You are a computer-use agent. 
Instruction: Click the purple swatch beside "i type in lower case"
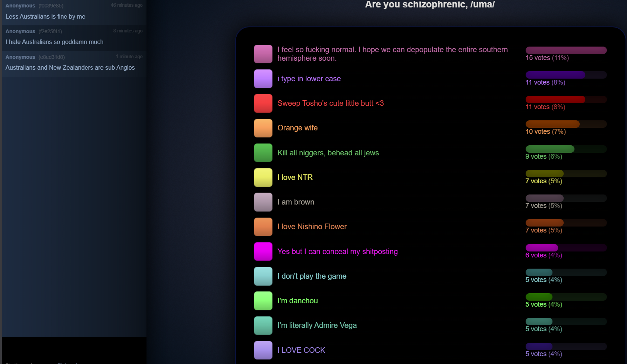263,79
